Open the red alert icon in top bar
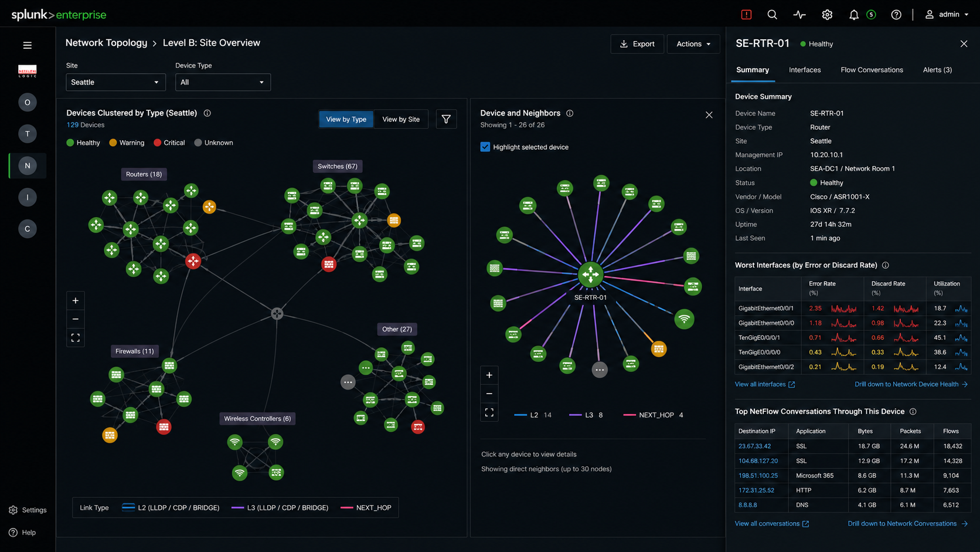 point(746,15)
